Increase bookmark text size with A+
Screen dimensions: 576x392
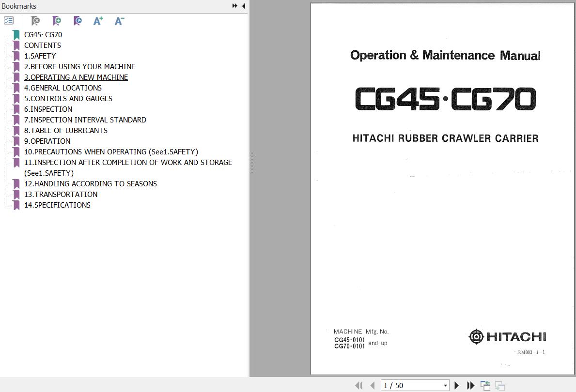click(98, 21)
